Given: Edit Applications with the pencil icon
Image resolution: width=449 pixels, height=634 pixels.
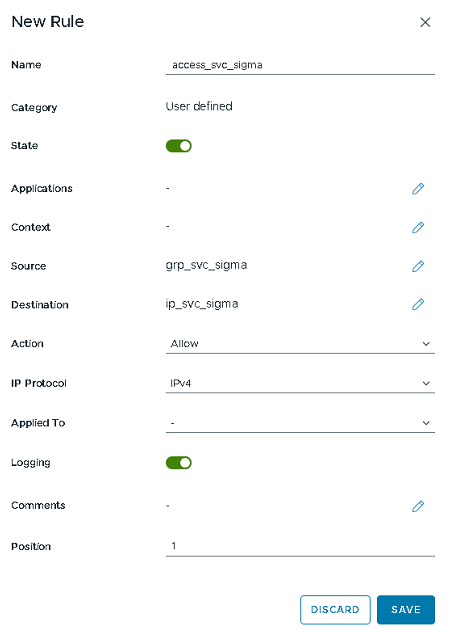Looking at the screenshot, I should [x=418, y=189].
